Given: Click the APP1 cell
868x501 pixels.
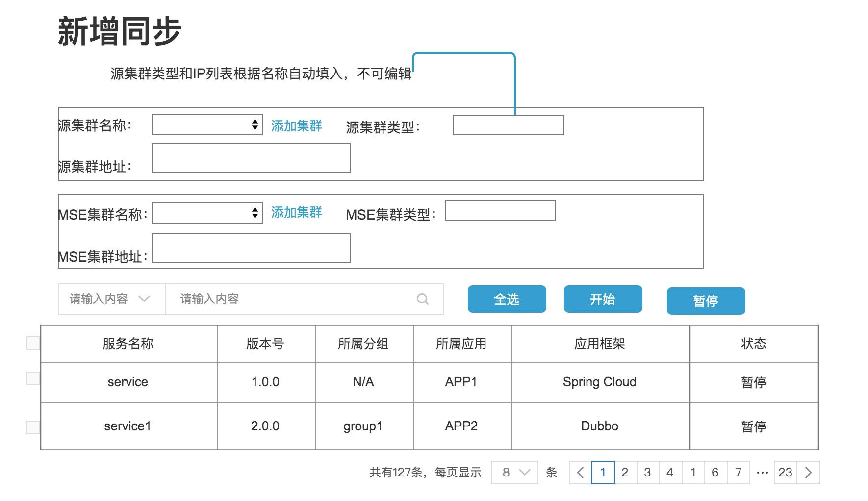Looking at the screenshot, I should 462,382.
